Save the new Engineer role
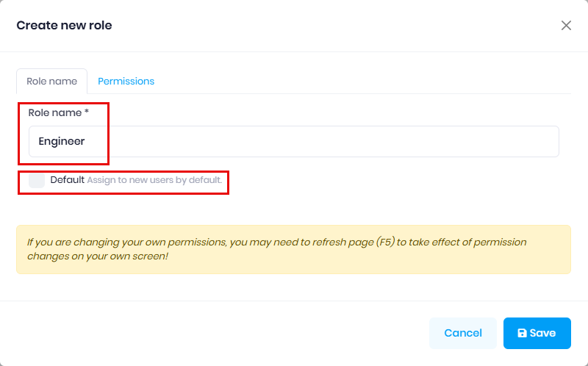588x366 pixels. [x=537, y=333]
